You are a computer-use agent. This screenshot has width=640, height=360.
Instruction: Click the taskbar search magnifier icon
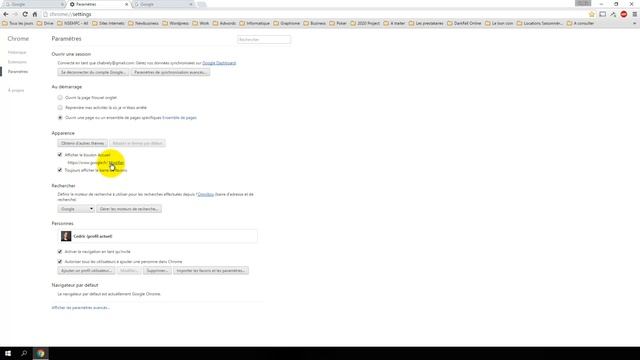pos(24,353)
